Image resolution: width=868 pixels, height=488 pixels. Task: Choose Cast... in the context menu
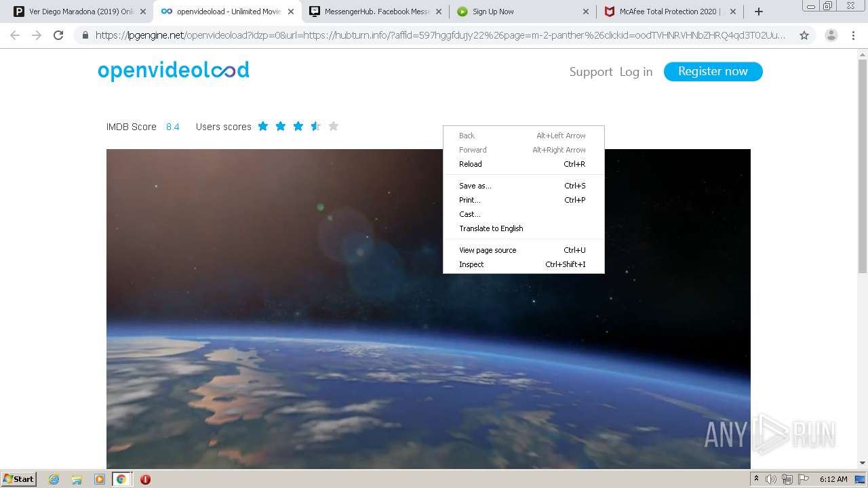tap(524, 214)
